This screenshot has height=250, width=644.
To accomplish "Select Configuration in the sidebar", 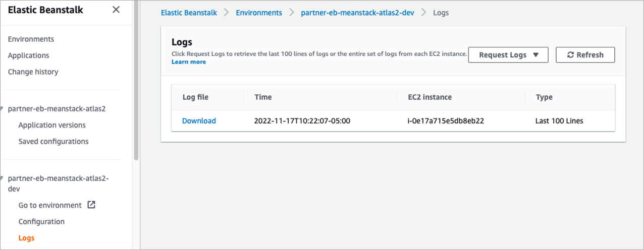I will 41,221.
